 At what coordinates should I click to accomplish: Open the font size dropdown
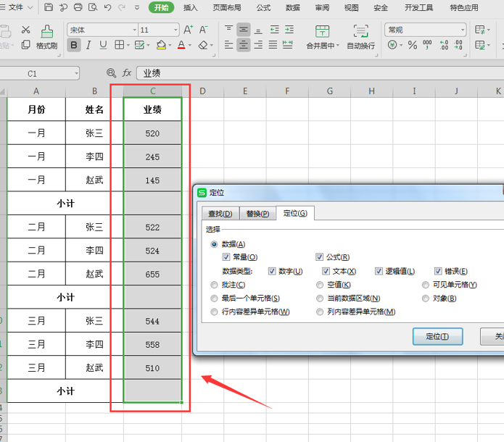point(175,30)
